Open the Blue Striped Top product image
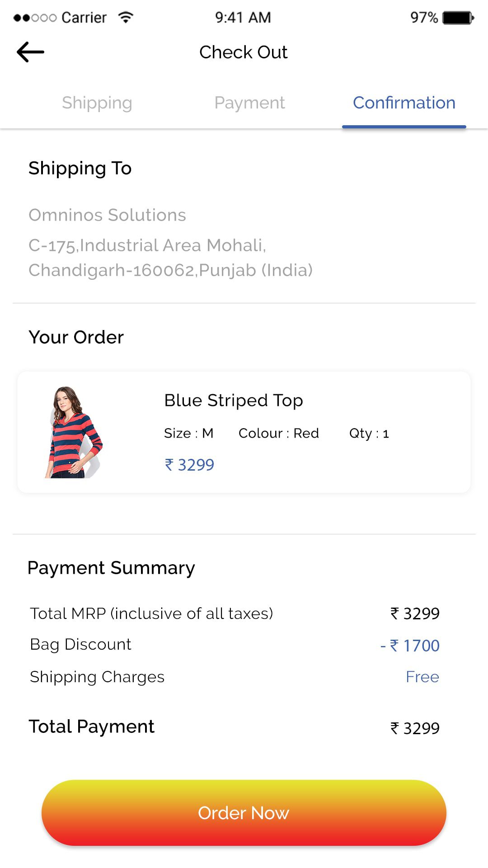Screen dimensions: 488x868 coord(74,432)
